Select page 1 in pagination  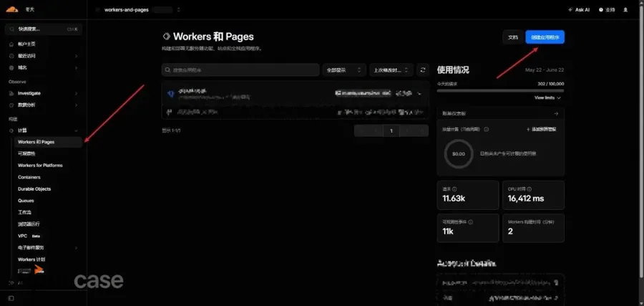pos(391,131)
